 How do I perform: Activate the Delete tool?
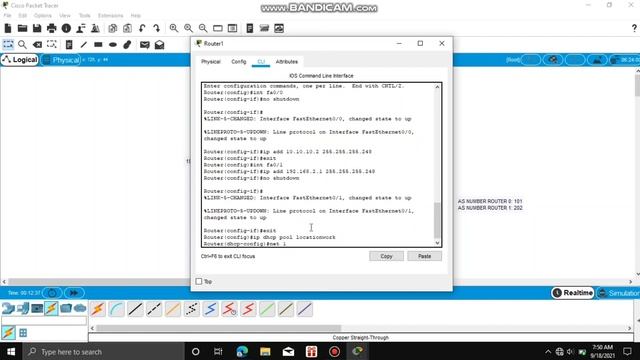pos(37,44)
